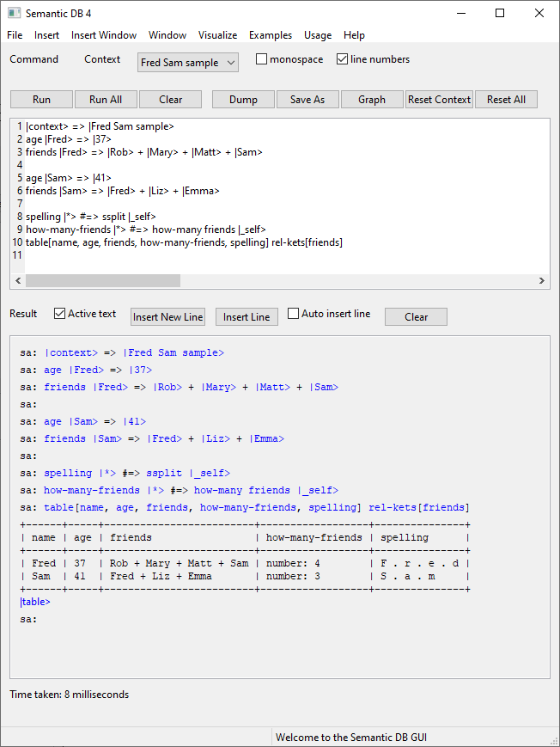Click '|41>' link in results
The width and height of the screenshot is (560, 747).
[134, 421]
